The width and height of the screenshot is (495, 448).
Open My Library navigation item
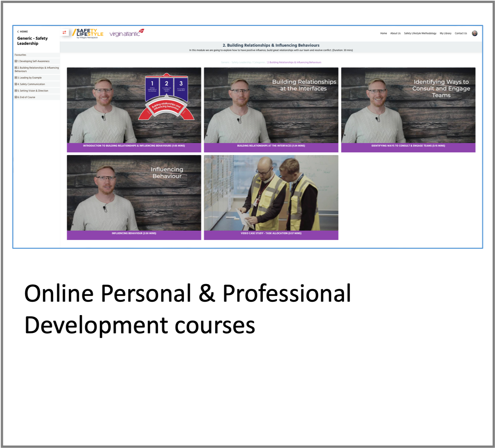tap(445, 33)
